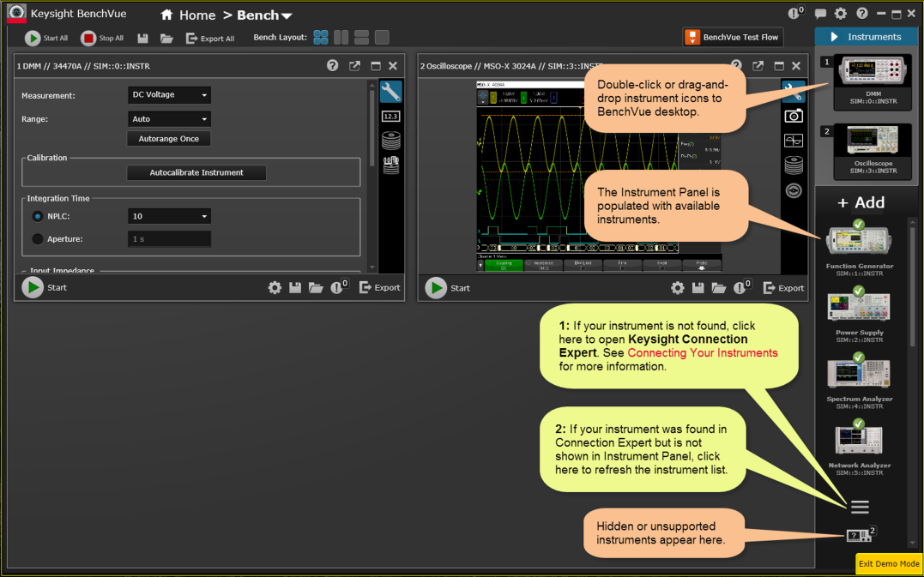This screenshot has height=577, width=924.
Task: Save bench with top toolbar floppy icon
Action: 142,39
